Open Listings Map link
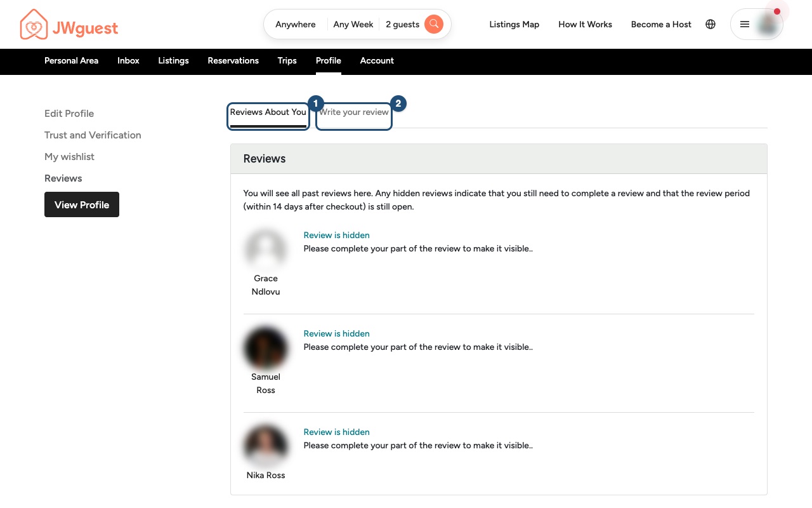Viewport: 812px width, 508px height. pyautogui.click(x=514, y=24)
